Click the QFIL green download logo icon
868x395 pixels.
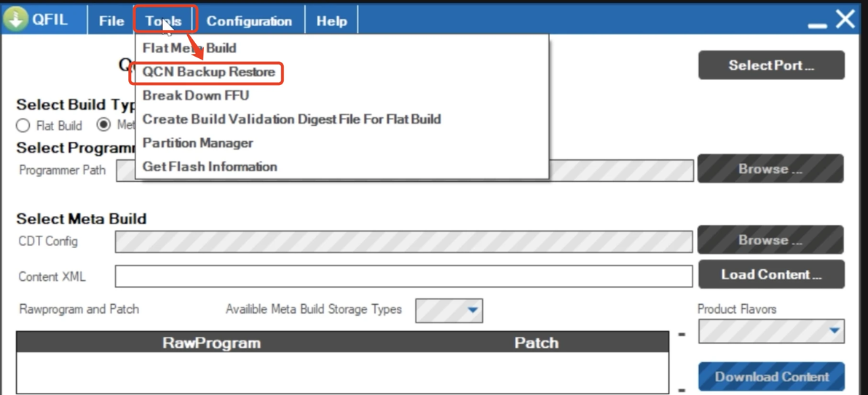click(x=15, y=20)
